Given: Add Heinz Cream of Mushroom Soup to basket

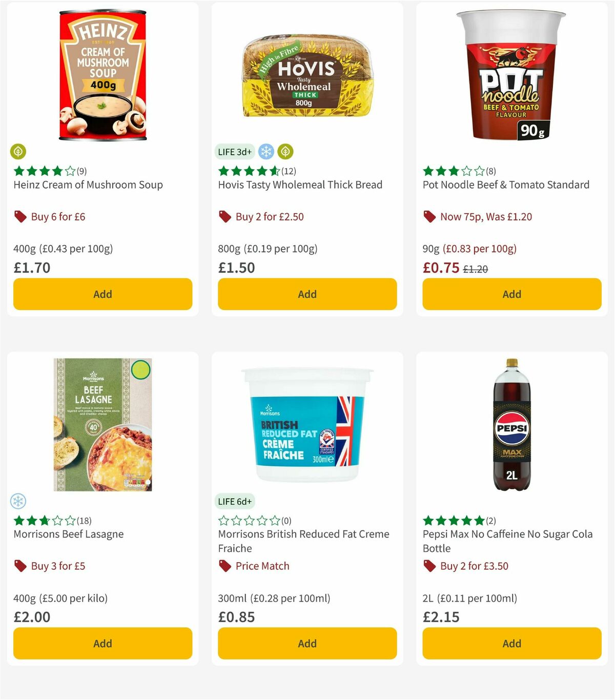Looking at the screenshot, I should [x=102, y=294].
